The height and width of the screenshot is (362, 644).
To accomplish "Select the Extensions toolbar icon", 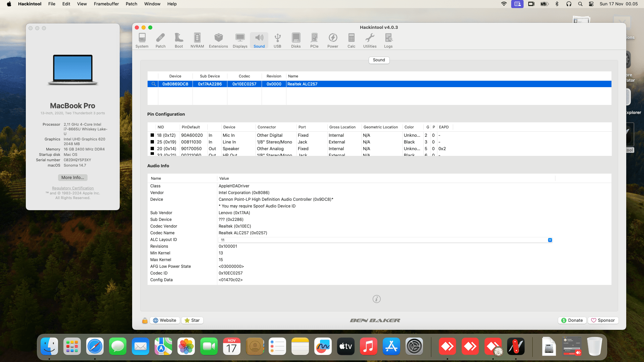I will tap(218, 40).
